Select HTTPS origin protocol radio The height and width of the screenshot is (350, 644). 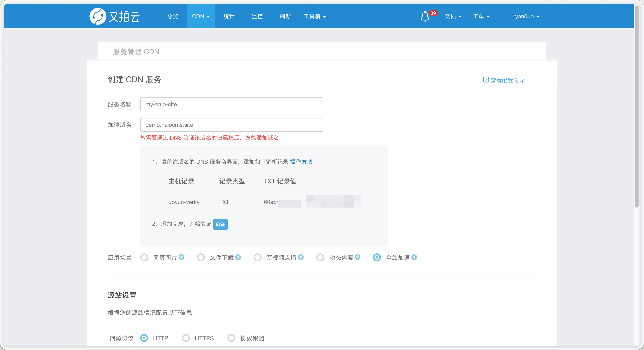point(185,338)
